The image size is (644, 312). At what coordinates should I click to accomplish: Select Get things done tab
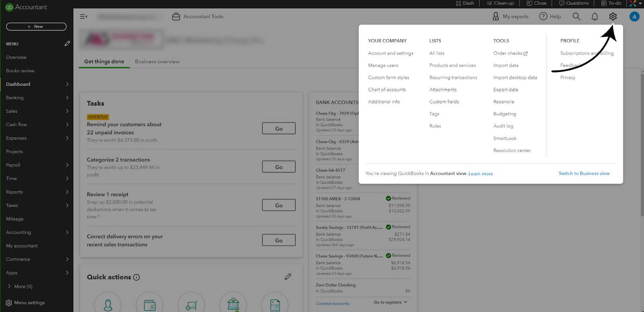coord(104,62)
